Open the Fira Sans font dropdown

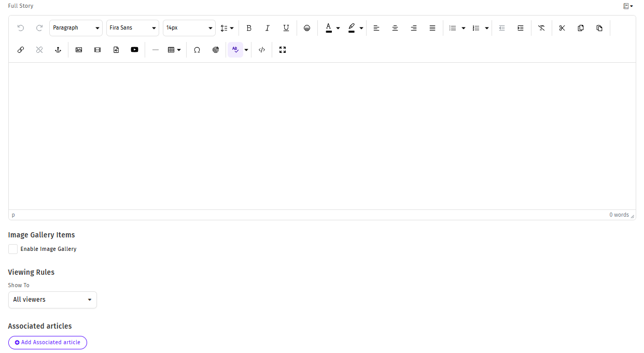coord(133,28)
